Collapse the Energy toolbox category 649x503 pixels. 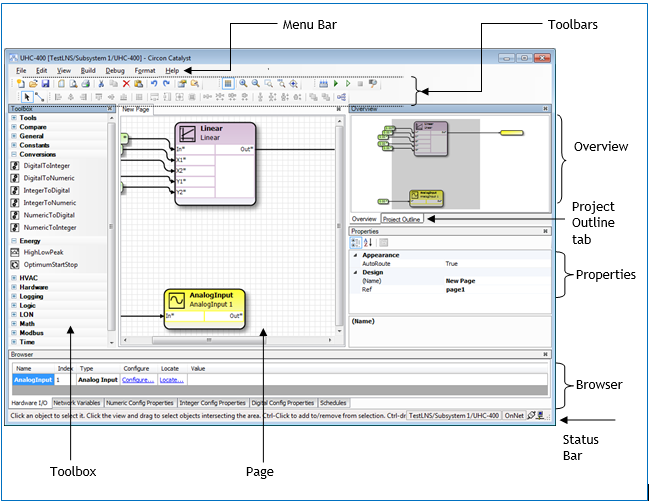[x=14, y=241]
